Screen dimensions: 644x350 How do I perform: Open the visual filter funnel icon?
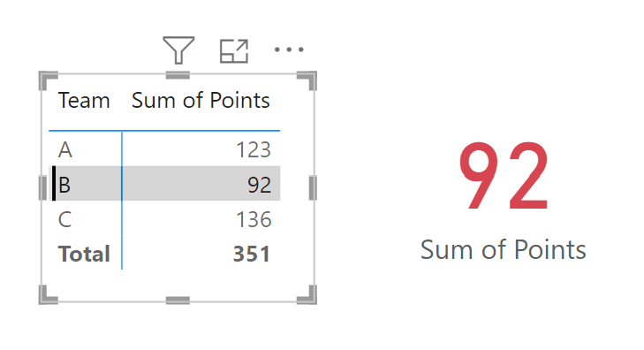click(178, 50)
